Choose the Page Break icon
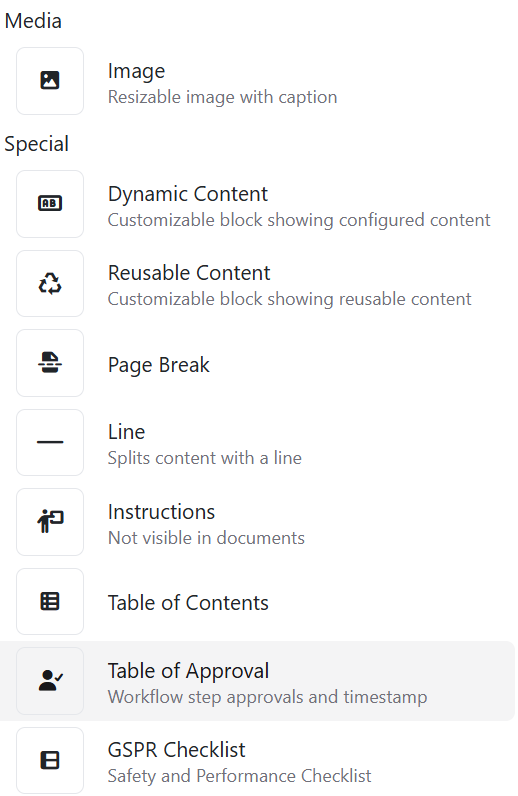Screen dimensions: 518x796 pyautogui.click(x=50, y=363)
